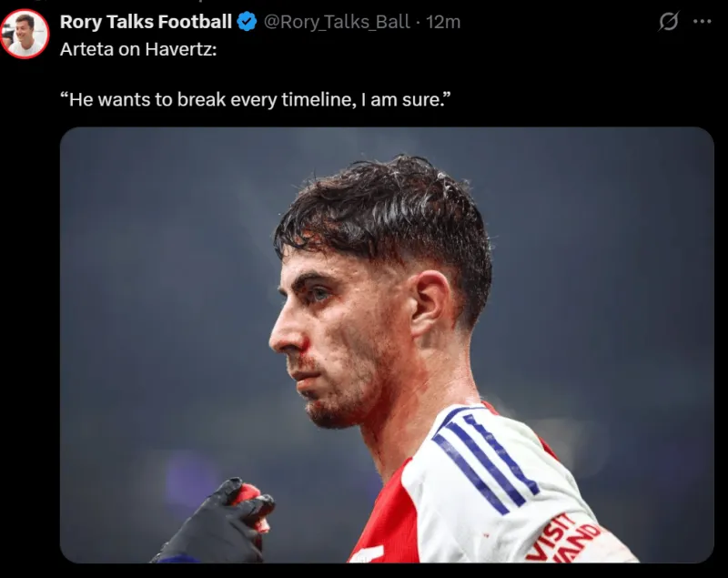This screenshot has width=728, height=578.
Task: Open the Grok explain icon on the post
Action: [669, 22]
